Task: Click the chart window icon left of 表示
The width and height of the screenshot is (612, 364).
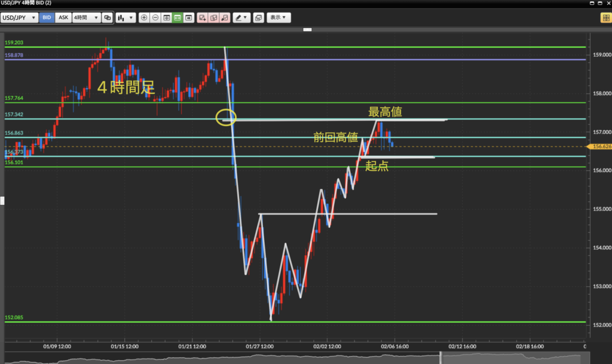Action: click(258, 18)
